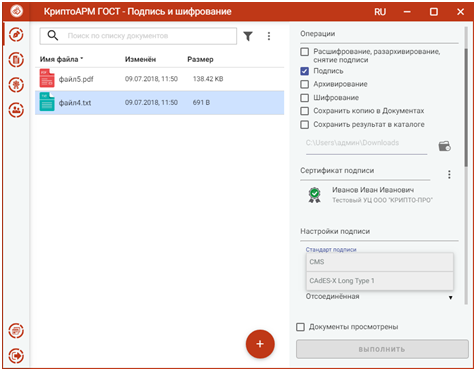Click the exit icon in the sidebar

click(x=16, y=356)
